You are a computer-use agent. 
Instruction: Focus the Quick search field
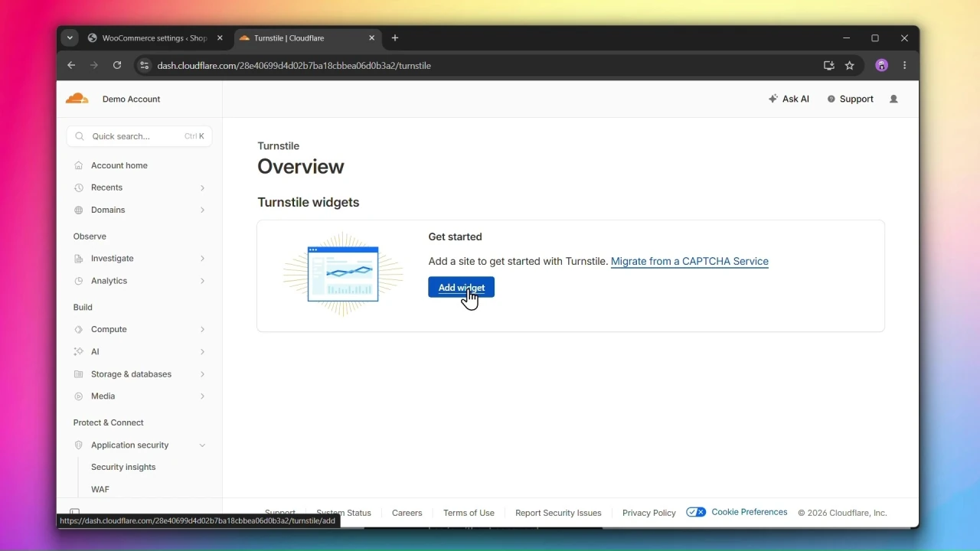(x=139, y=136)
